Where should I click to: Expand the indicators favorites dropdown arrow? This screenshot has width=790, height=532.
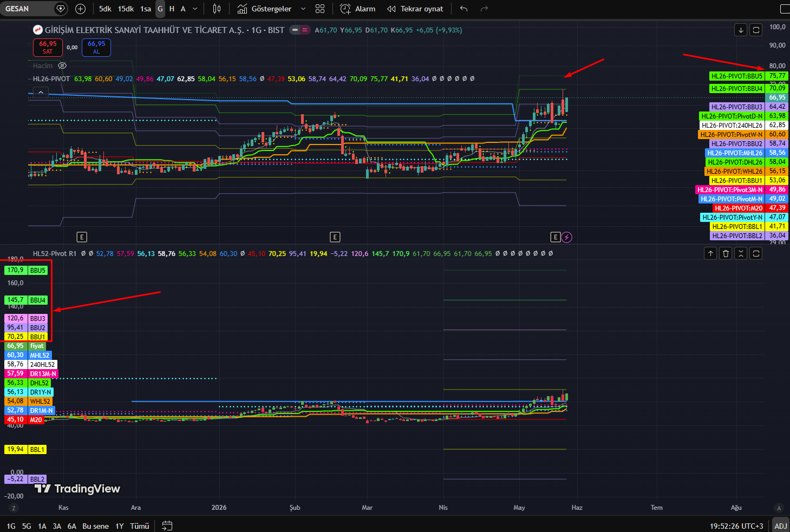click(x=303, y=9)
